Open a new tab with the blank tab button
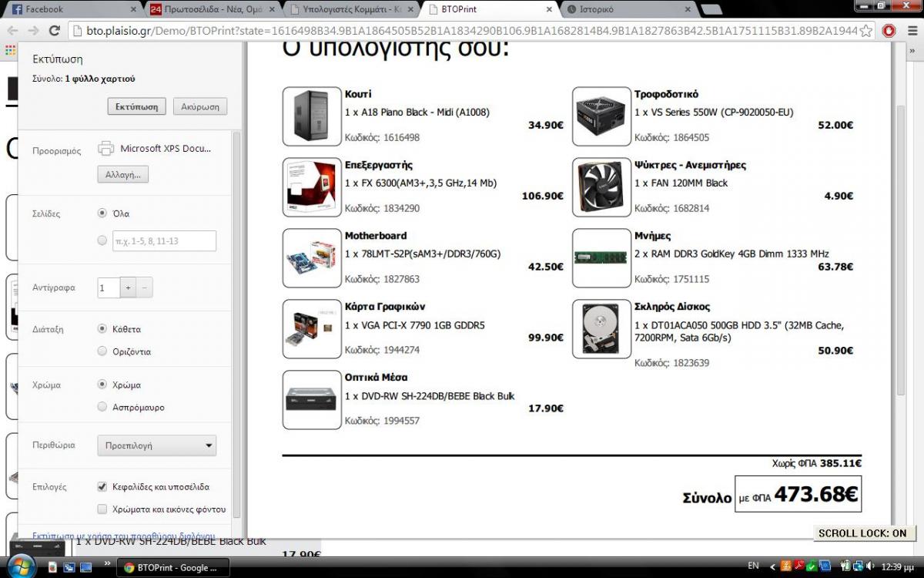Image resolution: width=924 pixels, height=578 pixels. [x=712, y=10]
